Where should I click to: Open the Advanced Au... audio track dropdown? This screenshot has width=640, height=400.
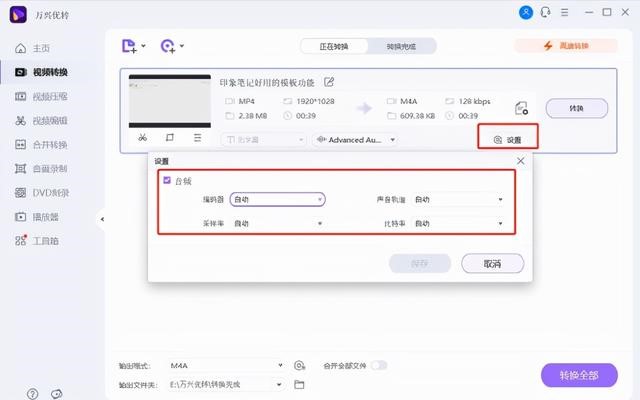[355, 140]
